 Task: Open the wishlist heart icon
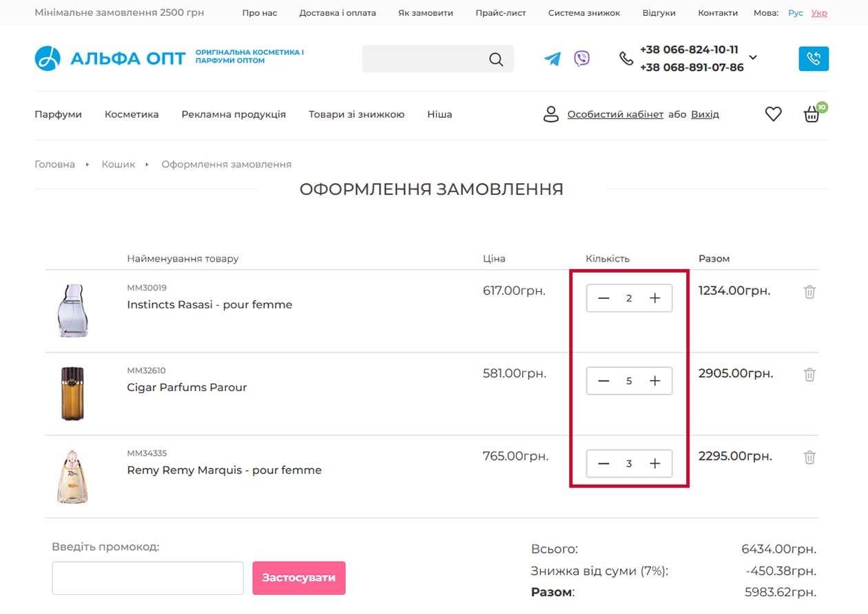774,114
